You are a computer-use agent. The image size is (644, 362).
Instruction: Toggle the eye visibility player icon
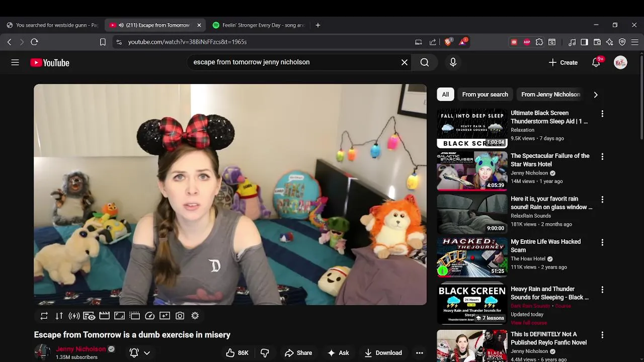(x=90, y=316)
